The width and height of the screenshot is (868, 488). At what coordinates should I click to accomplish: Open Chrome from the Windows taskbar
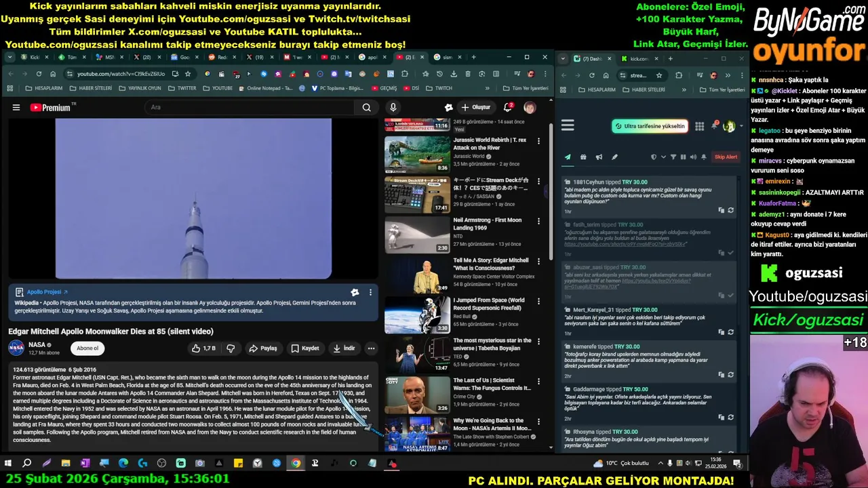(x=296, y=464)
